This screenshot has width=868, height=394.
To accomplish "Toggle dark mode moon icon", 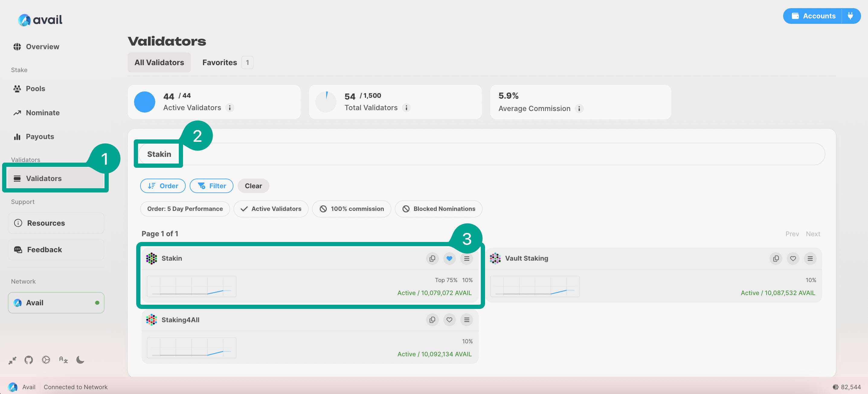I will pyautogui.click(x=80, y=360).
